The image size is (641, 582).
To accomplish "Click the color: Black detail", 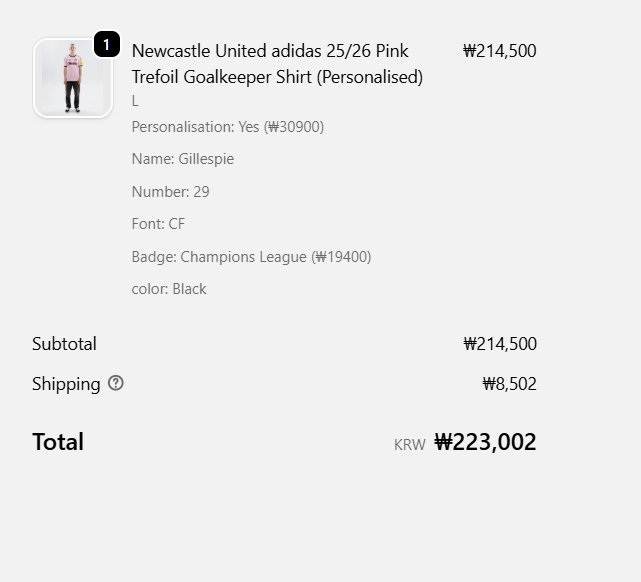I will tap(169, 289).
